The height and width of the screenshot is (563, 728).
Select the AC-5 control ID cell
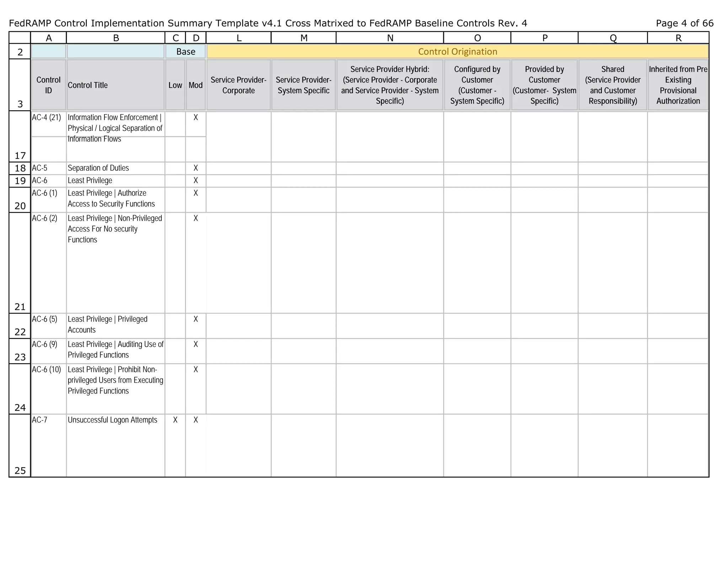(48, 168)
